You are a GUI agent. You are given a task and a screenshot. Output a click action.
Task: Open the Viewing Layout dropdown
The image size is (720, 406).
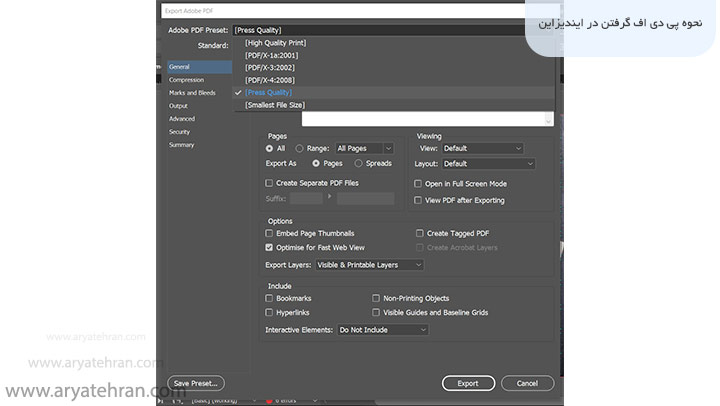pyautogui.click(x=487, y=164)
